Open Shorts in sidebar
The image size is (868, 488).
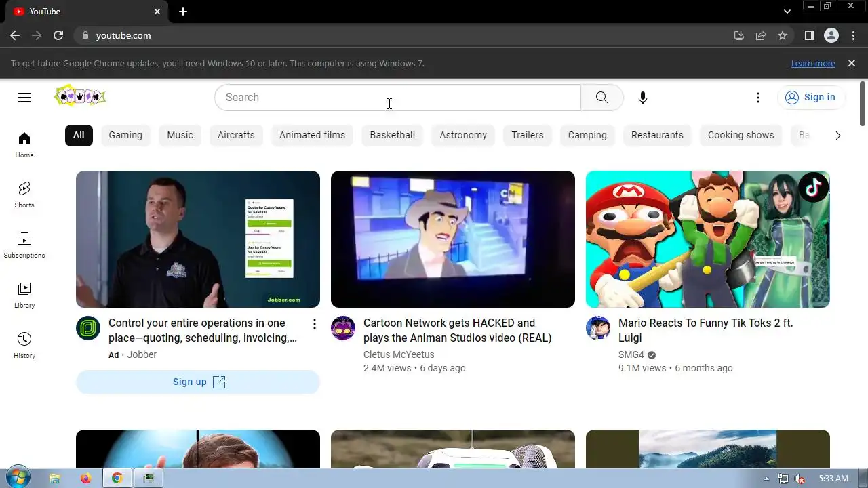[x=24, y=195]
